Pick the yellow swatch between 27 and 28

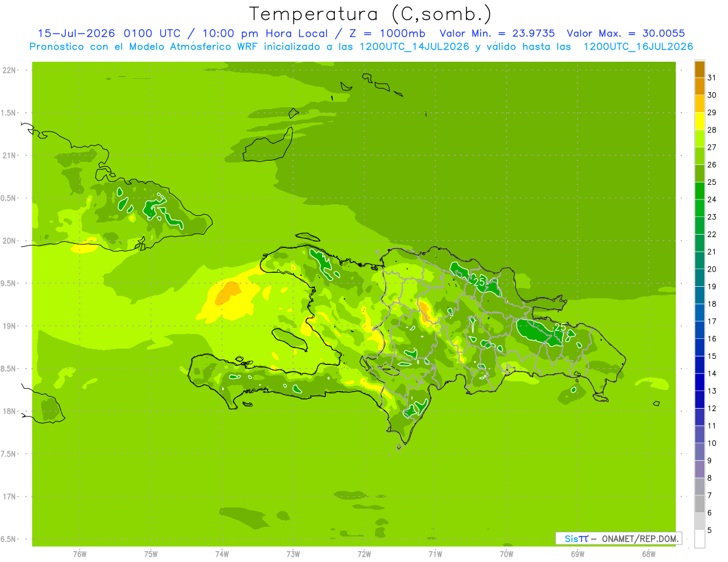pos(699,139)
